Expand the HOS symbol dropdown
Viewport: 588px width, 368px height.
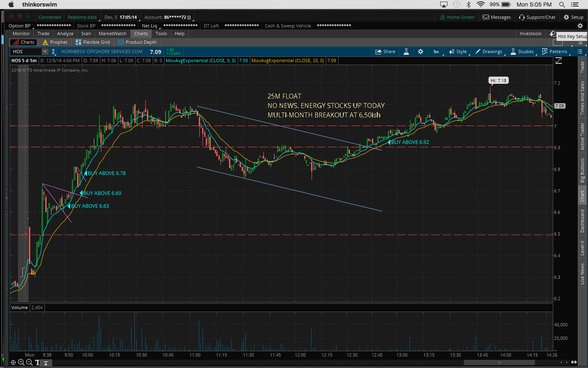click(x=45, y=52)
